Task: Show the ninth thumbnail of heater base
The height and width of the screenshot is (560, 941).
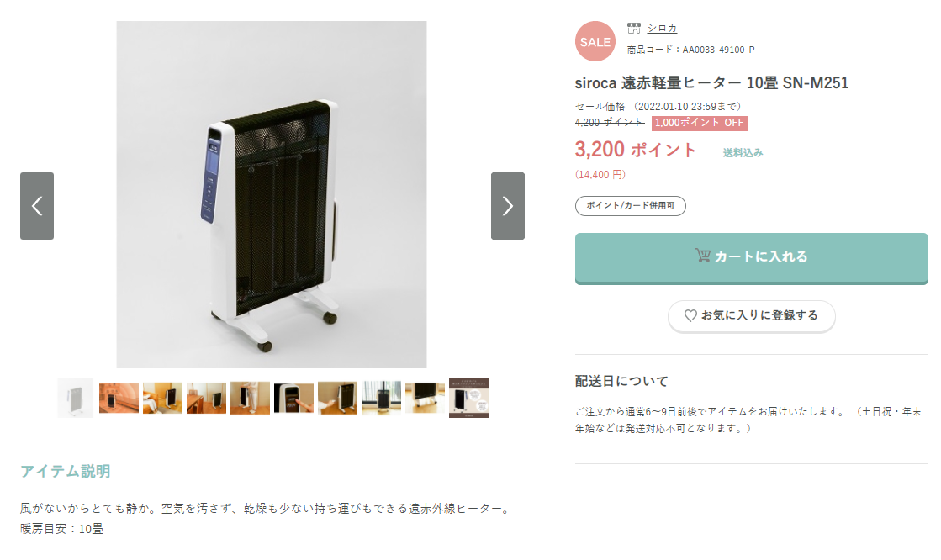Action: (x=425, y=398)
